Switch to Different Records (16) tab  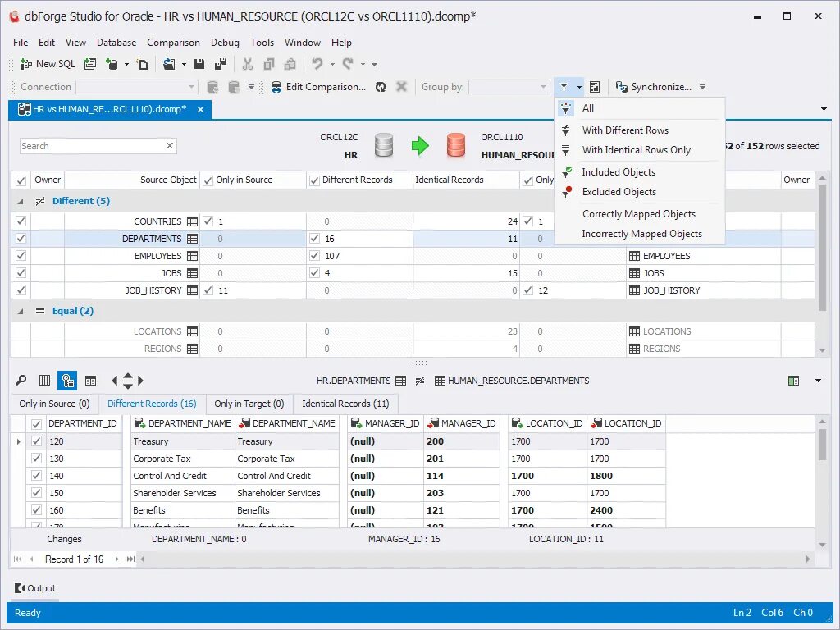click(152, 404)
